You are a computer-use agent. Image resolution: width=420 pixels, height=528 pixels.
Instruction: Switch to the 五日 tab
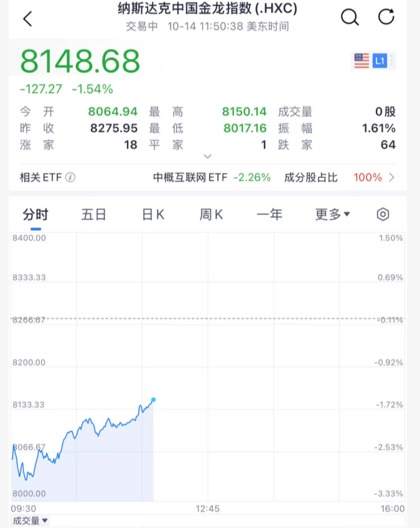(94, 215)
